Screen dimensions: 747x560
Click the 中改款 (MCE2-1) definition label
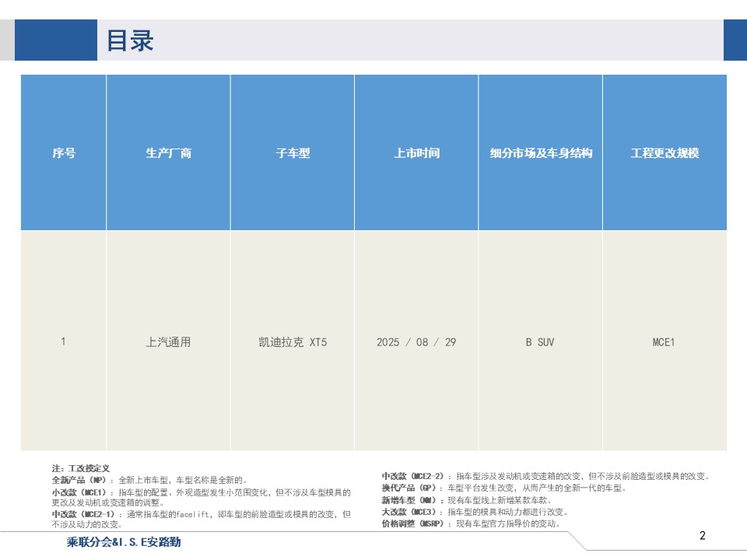click(85, 514)
